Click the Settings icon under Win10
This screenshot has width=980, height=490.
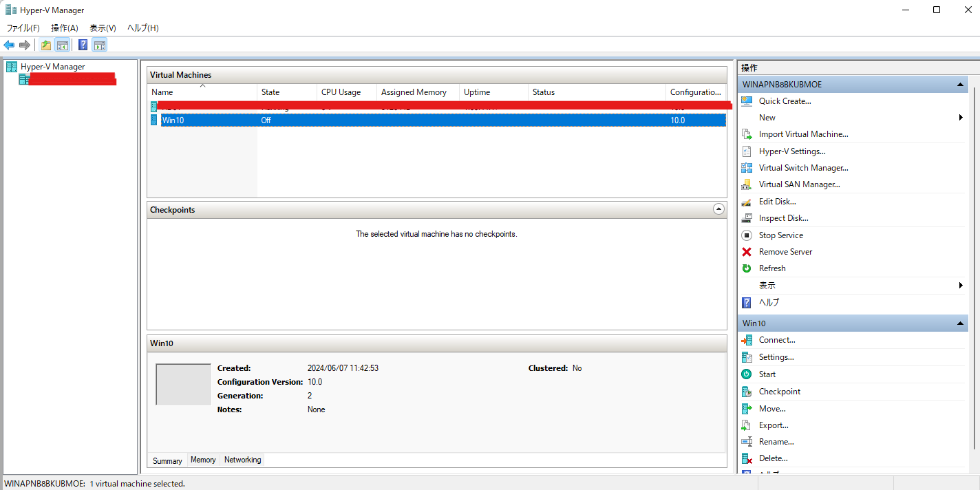[747, 357]
